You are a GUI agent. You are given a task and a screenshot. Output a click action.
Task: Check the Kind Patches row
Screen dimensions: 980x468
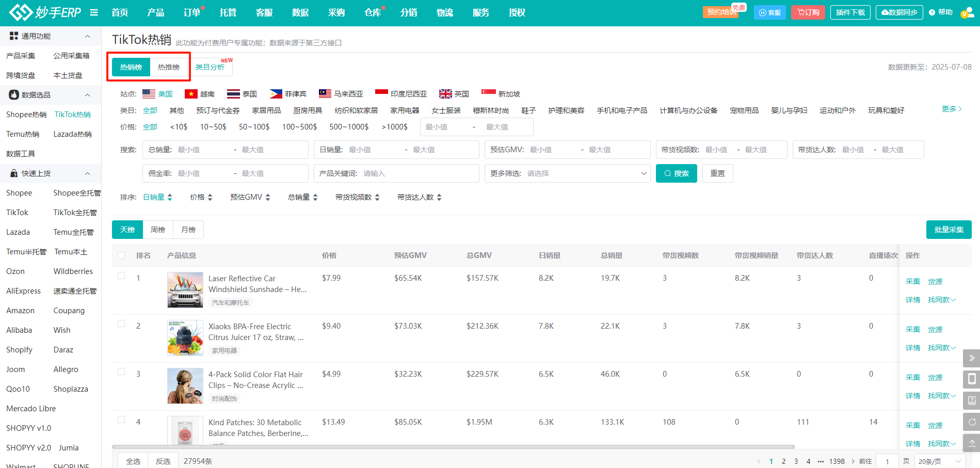click(x=121, y=419)
